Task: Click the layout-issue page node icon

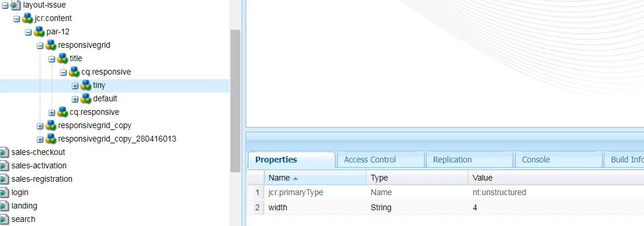Action: 16,5
